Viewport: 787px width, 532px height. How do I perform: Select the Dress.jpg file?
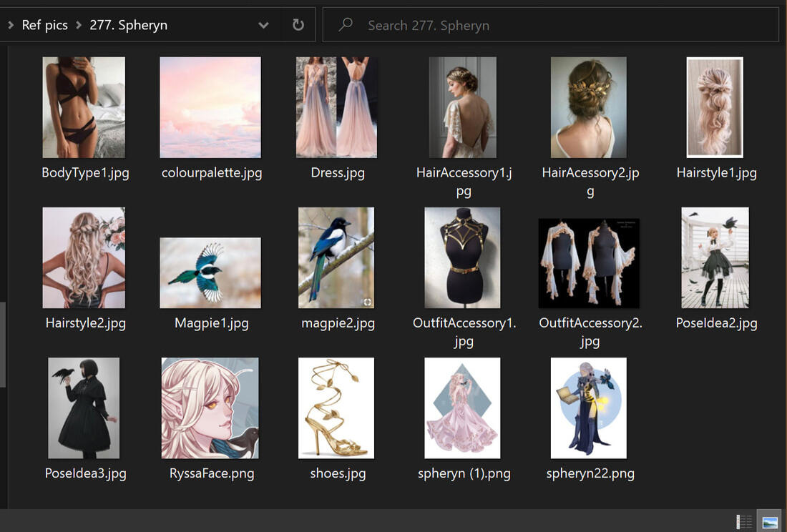pyautogui.click(x=337, y=107)
